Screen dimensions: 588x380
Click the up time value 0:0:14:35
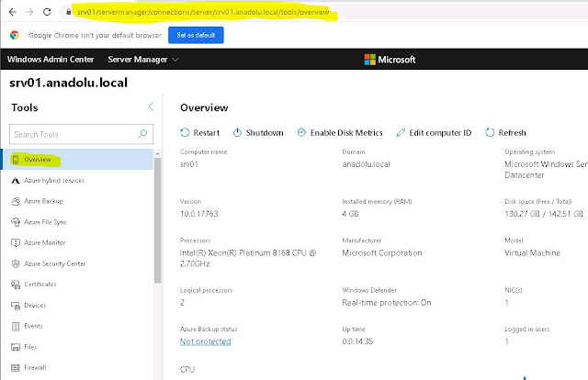pos(357,341)
